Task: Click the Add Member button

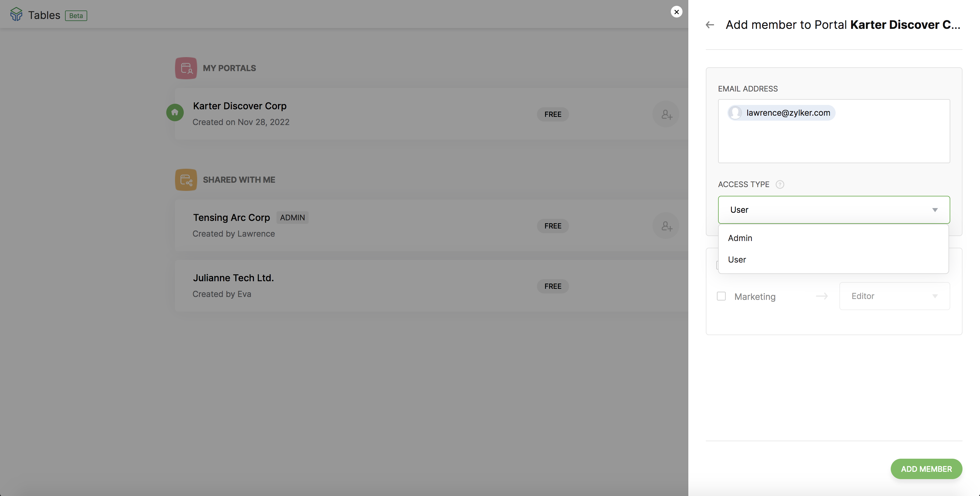Action: pyautogui.click(x=926, y=469)
